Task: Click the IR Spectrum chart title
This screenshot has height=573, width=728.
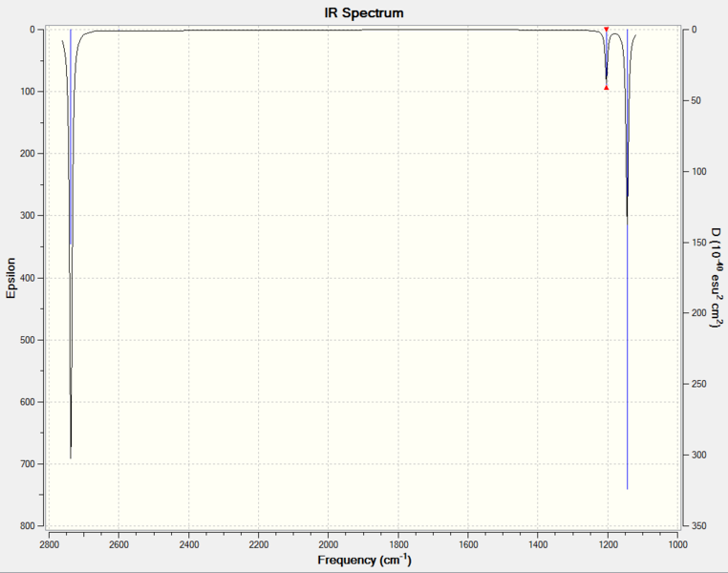Action: coord(364,13)
